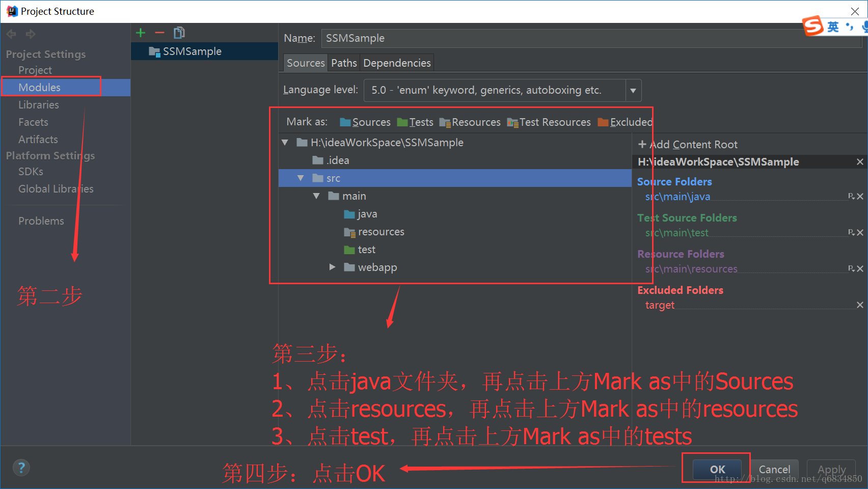This screenshot has width=868, height=489.
Task: Select the test folder
Action: pos(360,250)
